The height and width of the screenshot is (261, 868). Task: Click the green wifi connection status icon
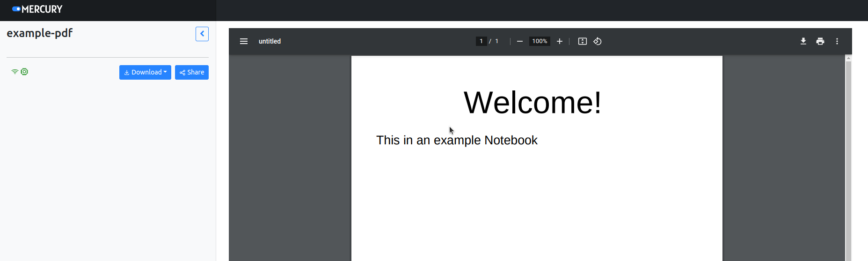tap(15, 72)
